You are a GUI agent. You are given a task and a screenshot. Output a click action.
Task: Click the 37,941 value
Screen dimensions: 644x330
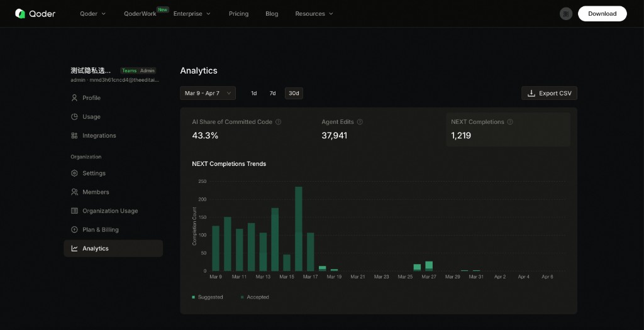point(335,135)
